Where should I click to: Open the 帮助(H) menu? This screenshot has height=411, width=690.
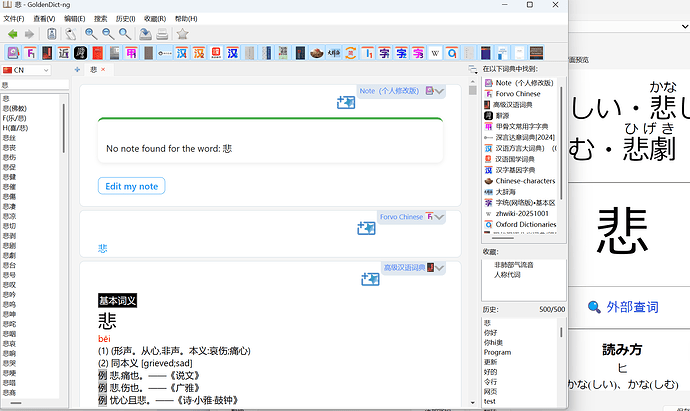pos(186,18)
